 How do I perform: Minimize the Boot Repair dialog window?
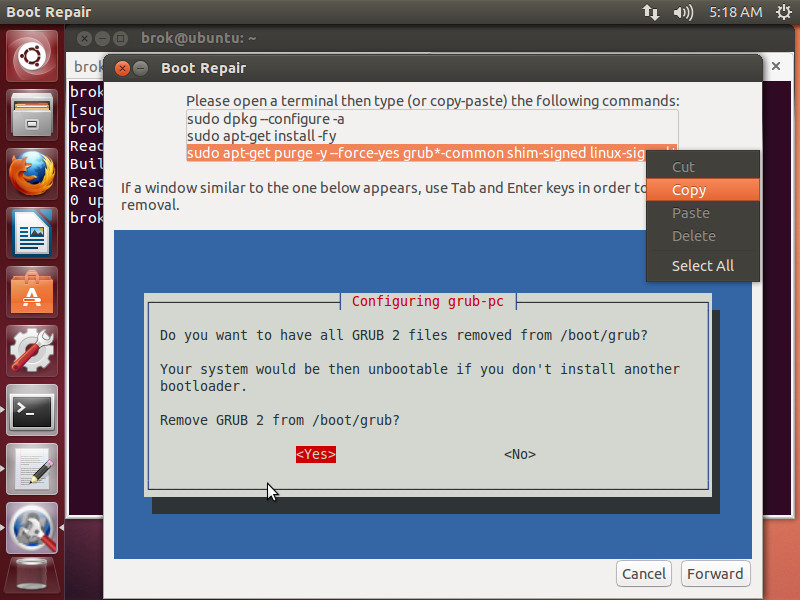coord(140,68)
